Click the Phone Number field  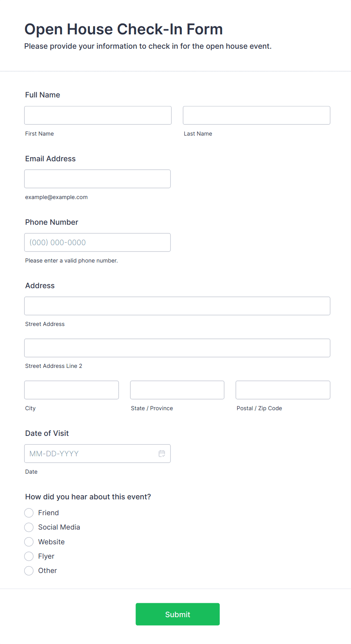97,242
